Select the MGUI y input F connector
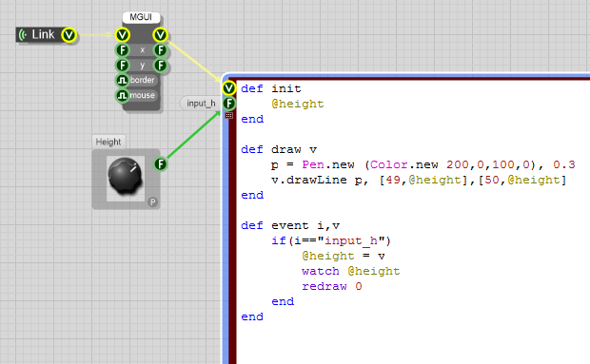This screenshot has width=590, height=364. pyautogui.click(x=123, y=66)
